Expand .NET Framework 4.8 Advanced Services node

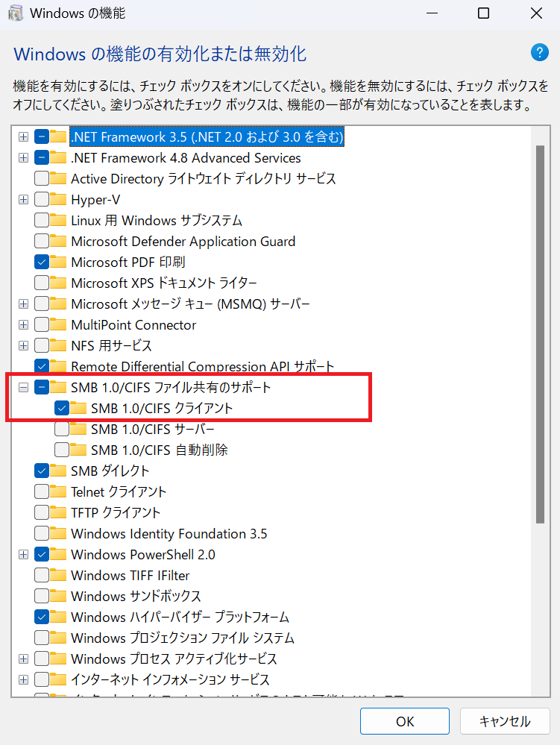pos(23,158)
